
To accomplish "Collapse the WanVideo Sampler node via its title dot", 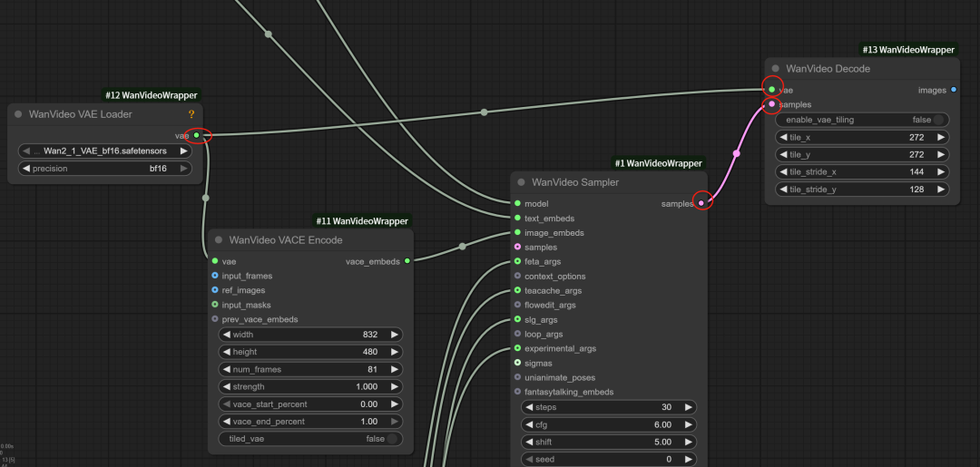I will tap(520, 182).
